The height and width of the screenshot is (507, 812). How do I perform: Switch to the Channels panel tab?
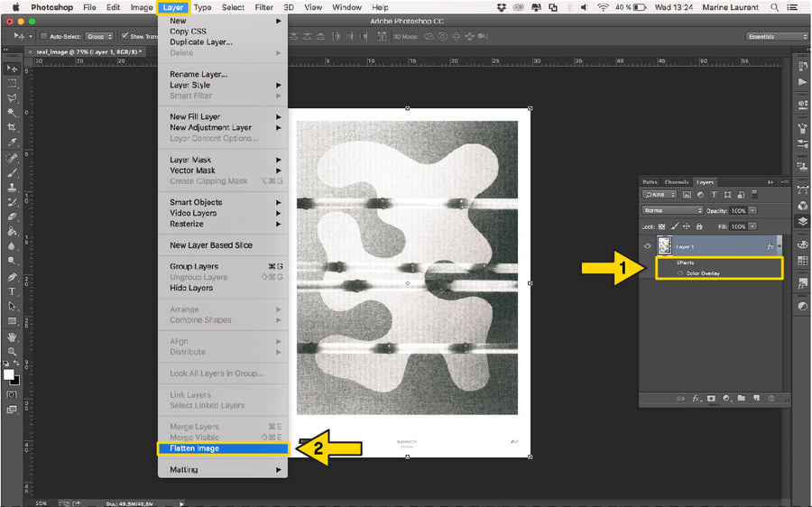pos(676,181)
